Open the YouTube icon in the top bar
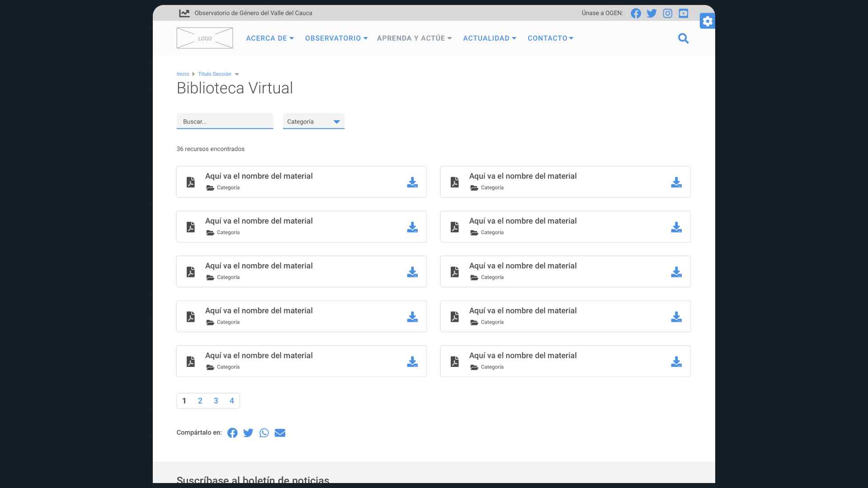This screenshot has width=868, height=488. coord(683,13)
